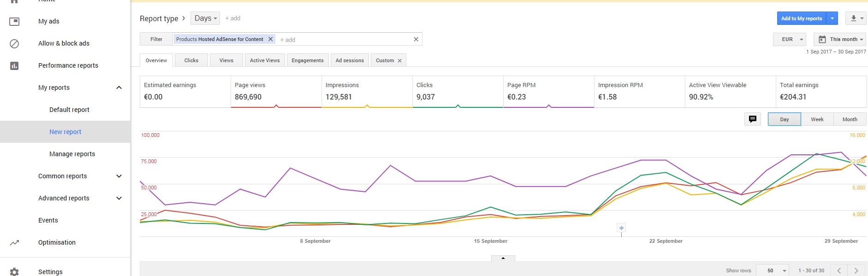Screen dimensions: 868x276
Task: Open the EUR currency dropdown
Action: coord(789,39)
